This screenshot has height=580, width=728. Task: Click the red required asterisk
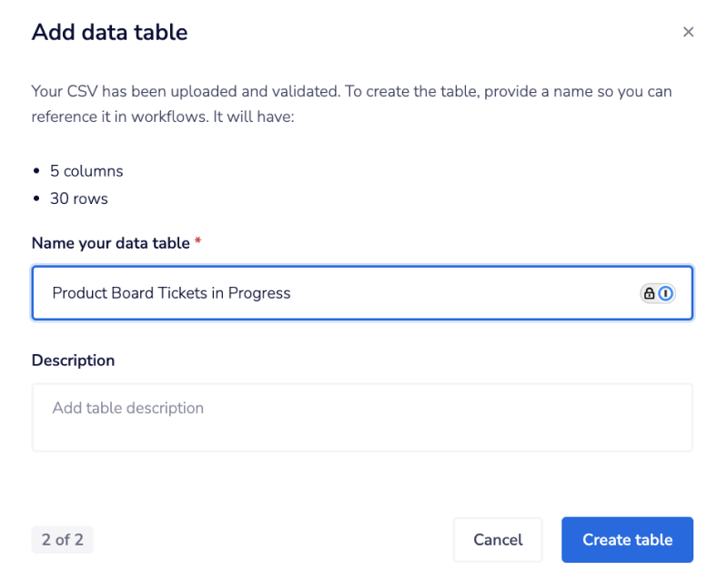point(197,243)
